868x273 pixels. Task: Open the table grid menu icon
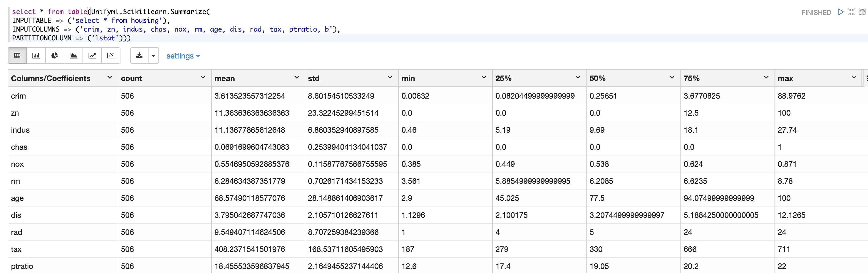click(x=866, y=78)
